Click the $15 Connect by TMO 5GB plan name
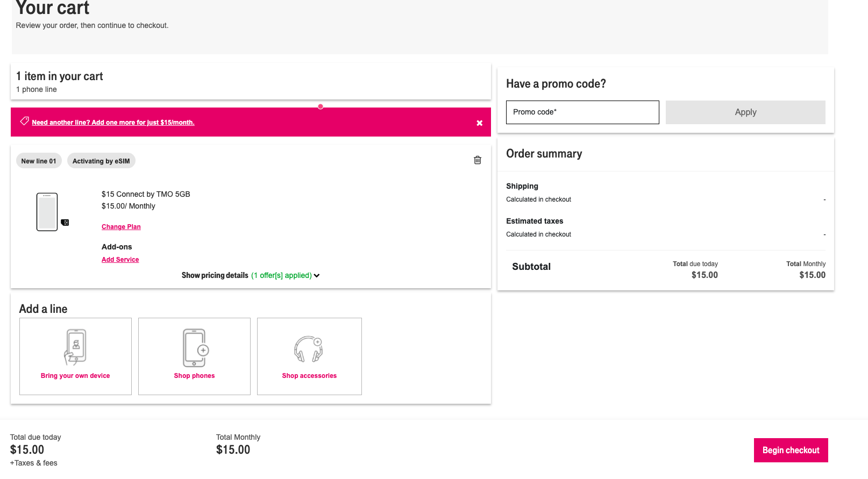 146,194
